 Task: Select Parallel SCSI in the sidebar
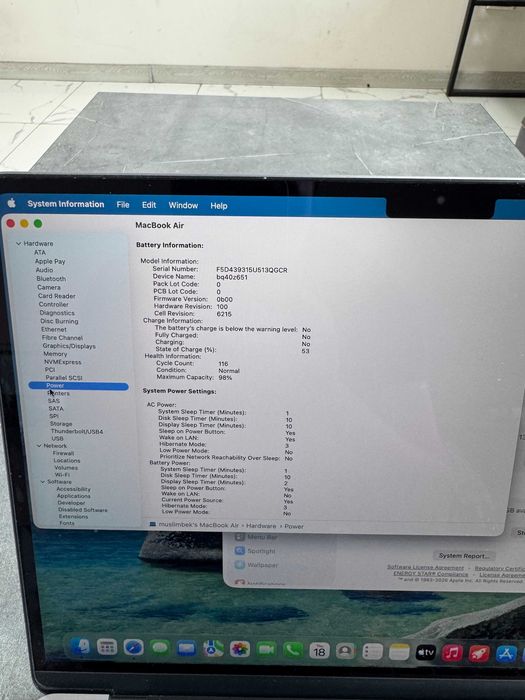point(63,377)
